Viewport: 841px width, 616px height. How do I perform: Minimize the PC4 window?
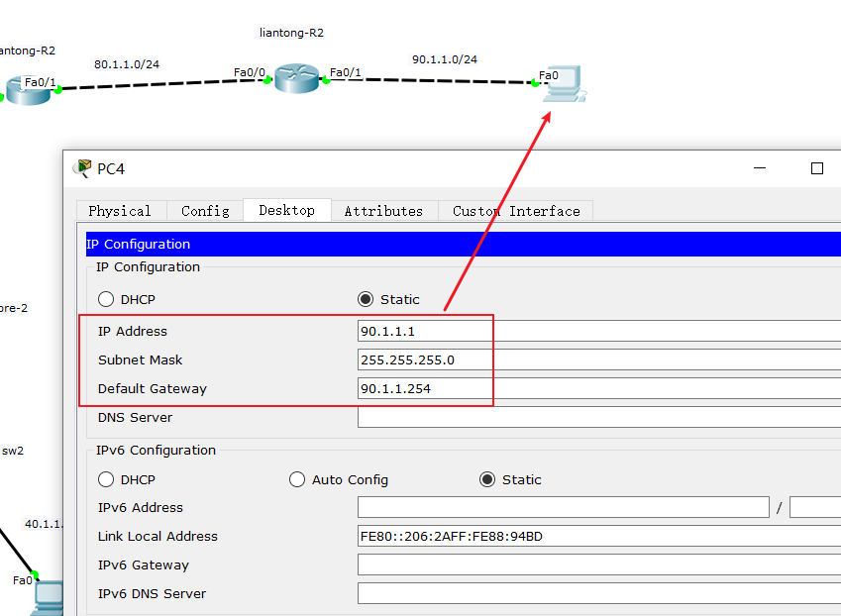[x=760, y=168]
